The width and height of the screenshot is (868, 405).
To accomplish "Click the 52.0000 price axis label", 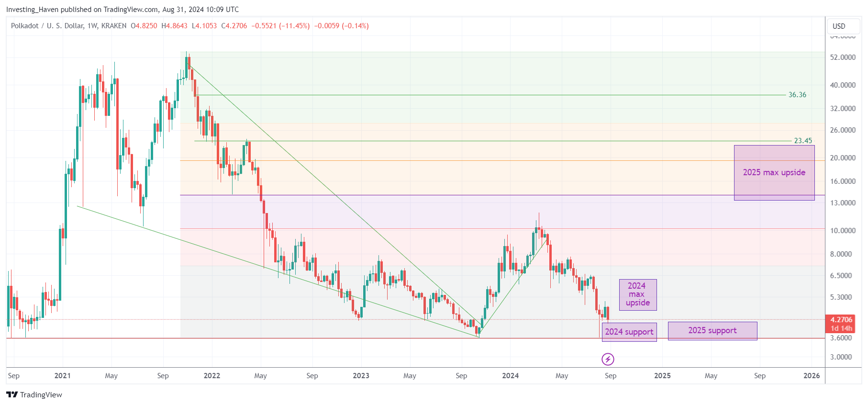I will tap(843, 57).
